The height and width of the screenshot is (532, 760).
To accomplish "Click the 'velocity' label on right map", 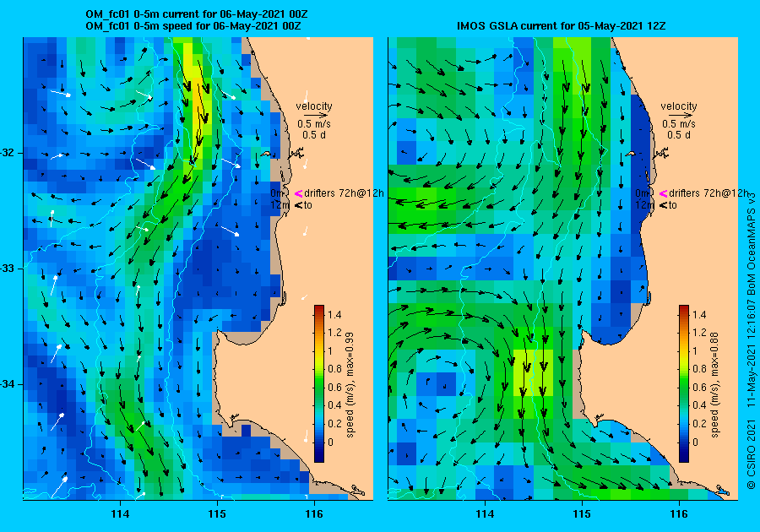I will (679, 106).
